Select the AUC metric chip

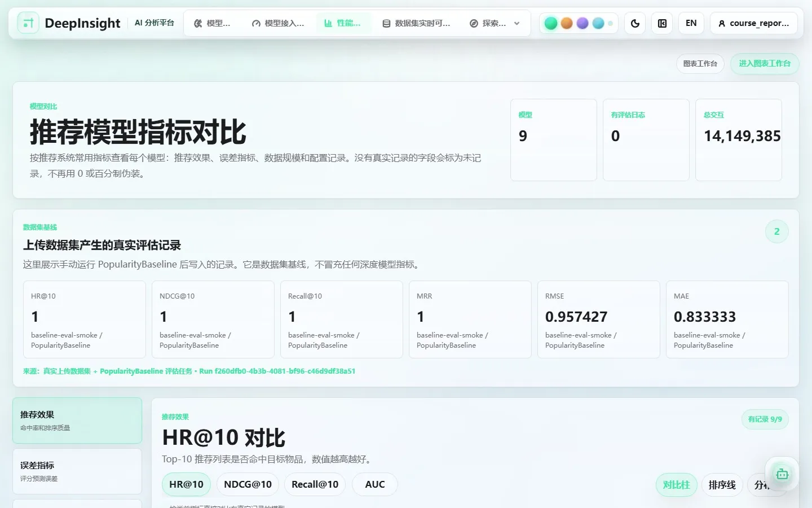[x=375, y=484]
